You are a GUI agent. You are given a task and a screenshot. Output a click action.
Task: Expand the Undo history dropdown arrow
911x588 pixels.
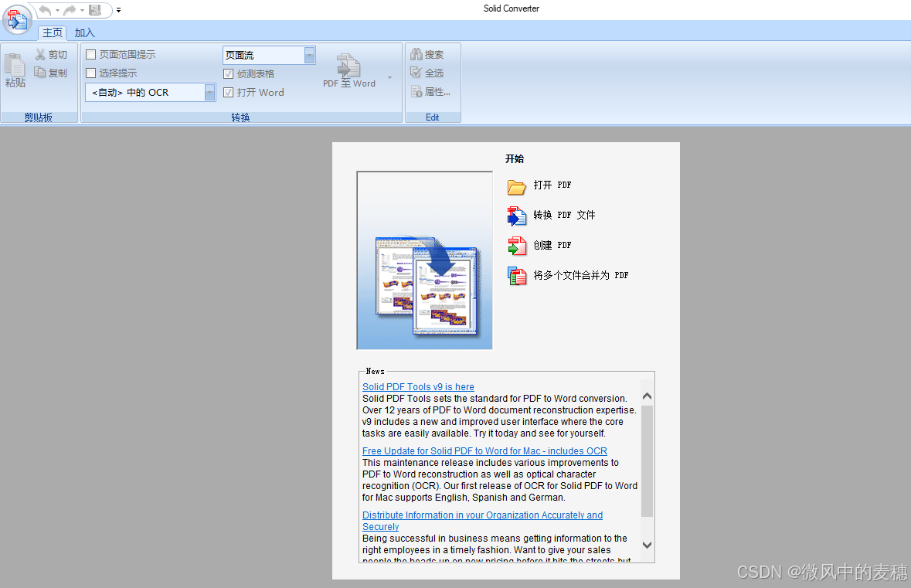[57, 11]
